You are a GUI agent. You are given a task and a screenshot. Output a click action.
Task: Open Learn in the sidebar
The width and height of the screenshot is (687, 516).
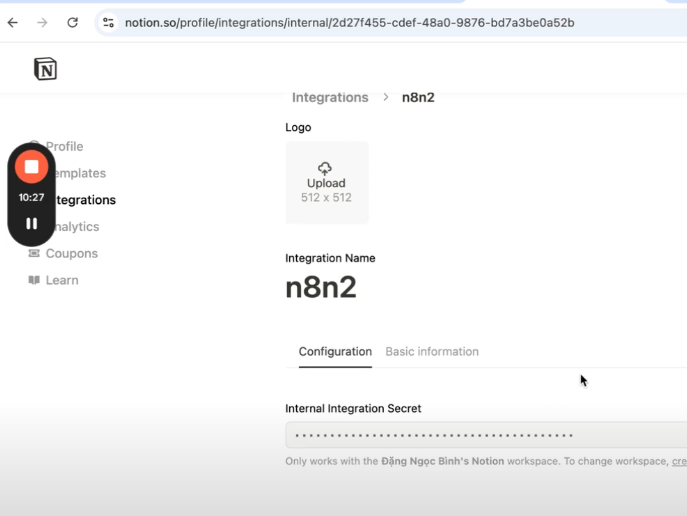(53, 280)
